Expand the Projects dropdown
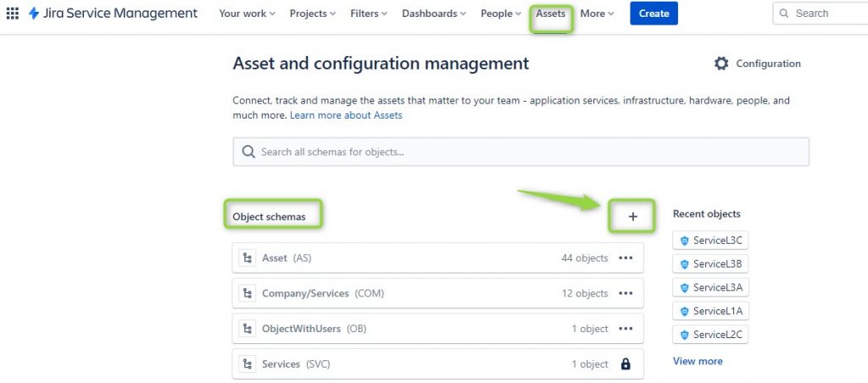The image size is (868, 383). 313,14
